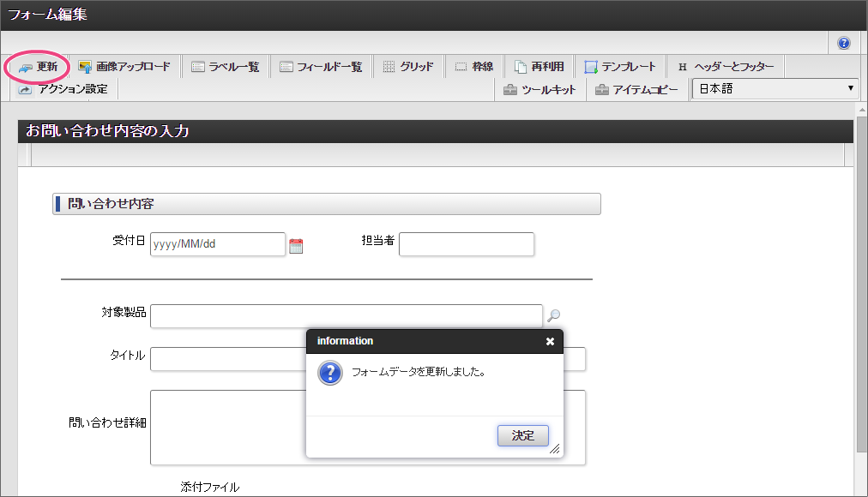This screenshot has height=497, width=868.
Task: Click the information dialog resize grip
Action: pyautogui.click(x=555, y=449)
